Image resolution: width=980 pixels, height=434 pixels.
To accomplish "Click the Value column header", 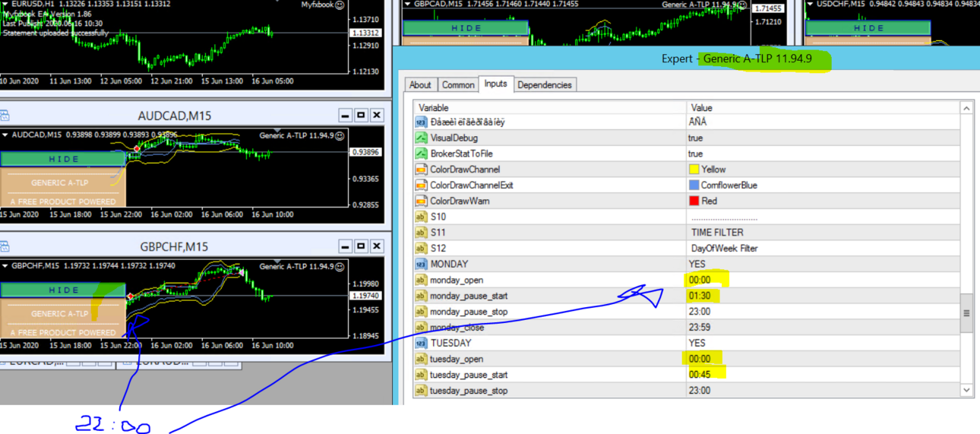I will tap(823, 108).
